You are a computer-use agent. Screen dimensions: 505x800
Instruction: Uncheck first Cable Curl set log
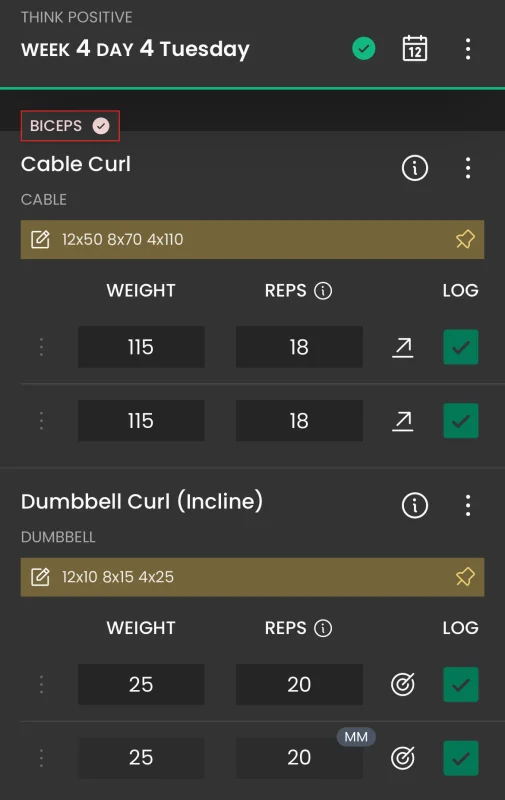click(x=461, y=347)
